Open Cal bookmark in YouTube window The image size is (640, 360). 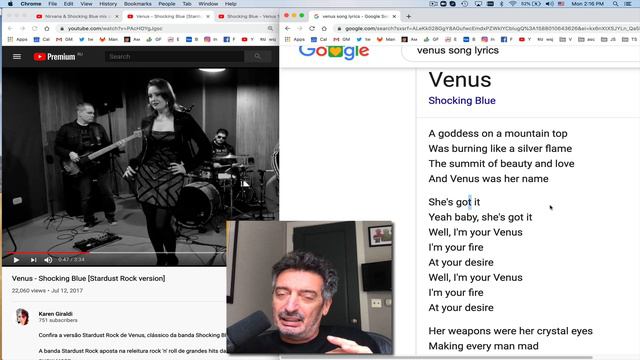(42, 40)
